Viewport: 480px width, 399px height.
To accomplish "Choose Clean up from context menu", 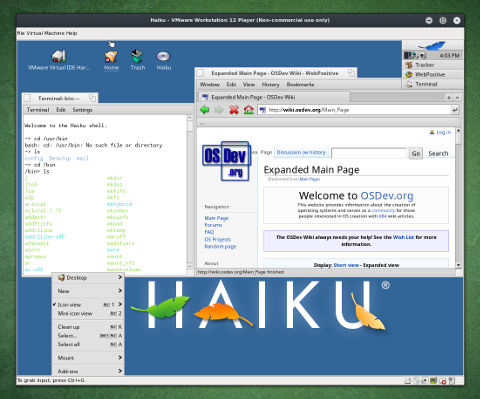I will click(87, 327).
